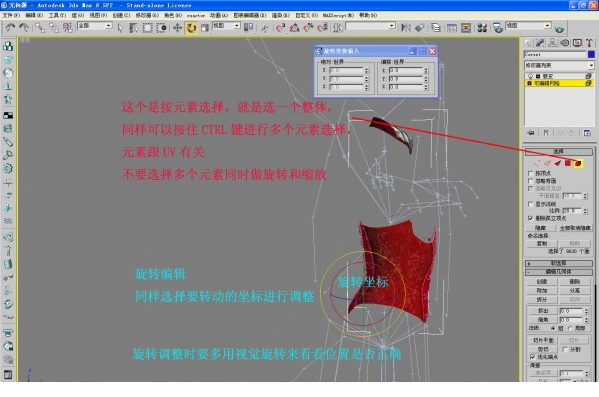The width and height of the screenshot is (599, 397).
Task: Uncheck Refine Ends checkbox under Cut
Action: [x=533, y=357]
